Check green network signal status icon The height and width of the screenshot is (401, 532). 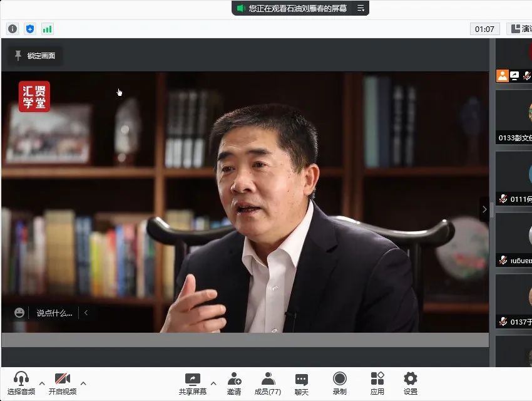(x=47, y=29)
